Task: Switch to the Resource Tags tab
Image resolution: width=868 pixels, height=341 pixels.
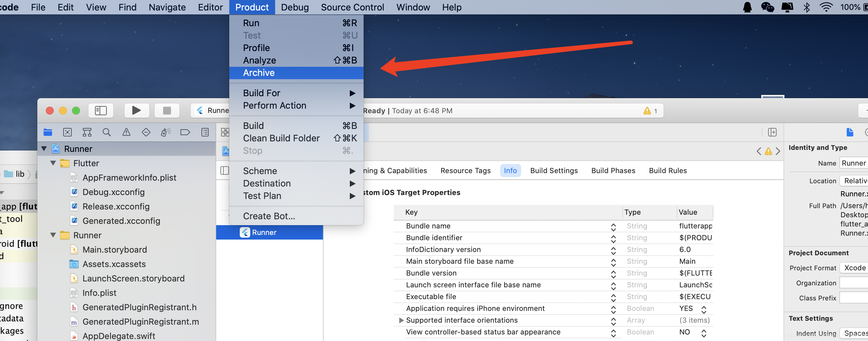Action: [x=465, y=171]
